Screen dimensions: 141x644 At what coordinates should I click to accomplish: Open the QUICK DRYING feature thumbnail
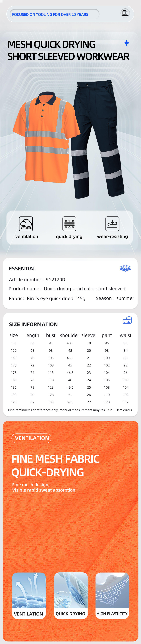[x=71, y=596]
